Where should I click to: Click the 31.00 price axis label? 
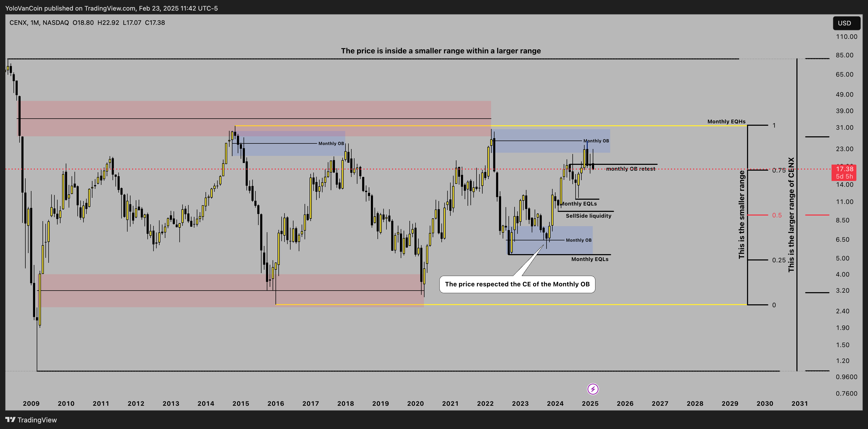[844, 127]
